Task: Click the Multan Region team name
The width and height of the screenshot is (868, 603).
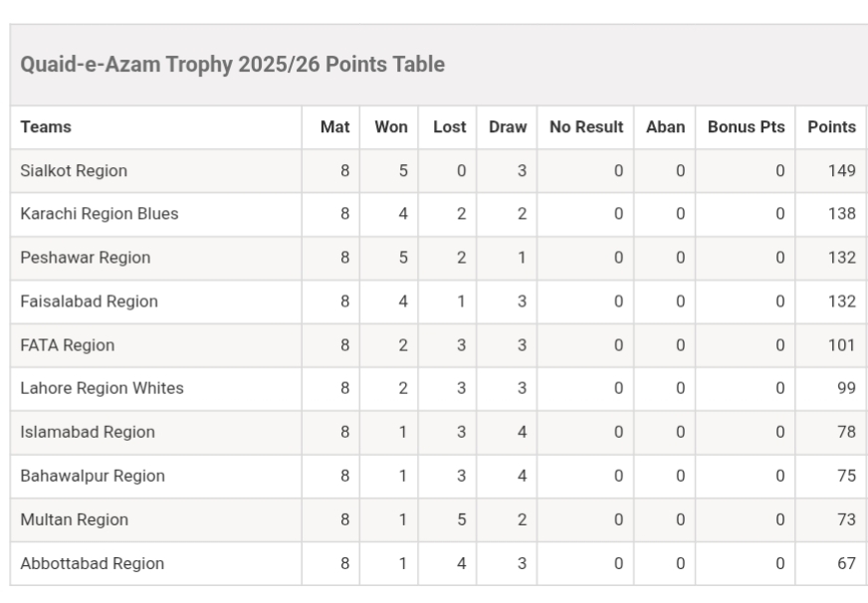Action: 75,519
